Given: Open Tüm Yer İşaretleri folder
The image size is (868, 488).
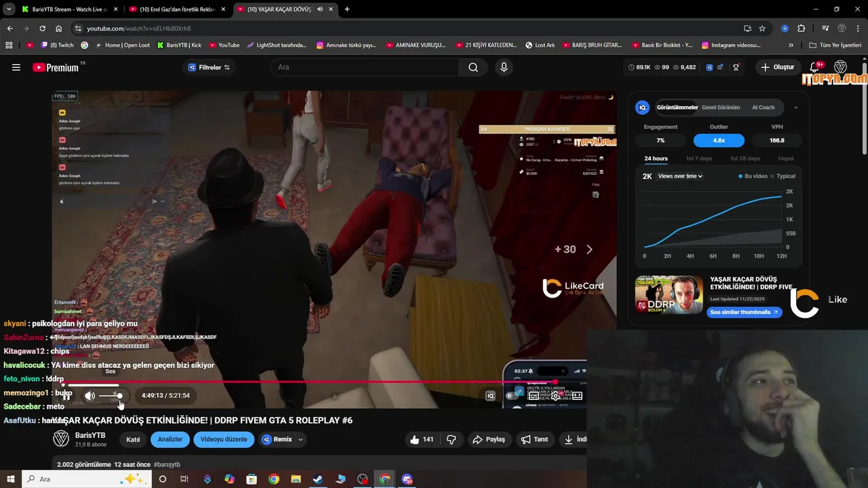Looking at the screenshot, I should 835,45.
